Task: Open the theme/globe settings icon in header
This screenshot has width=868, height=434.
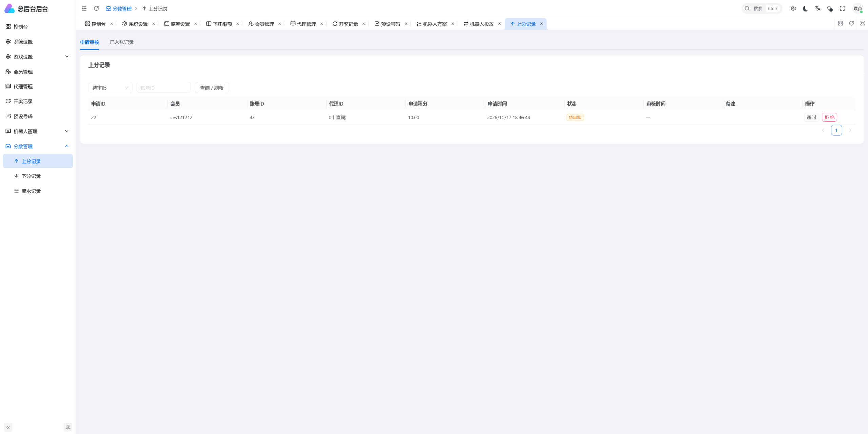Action: (830, 8)
